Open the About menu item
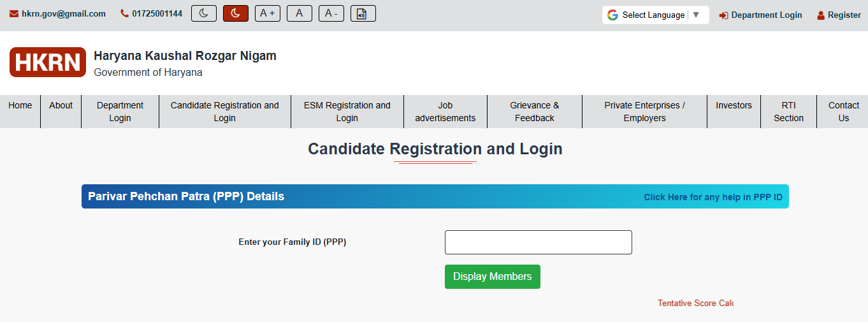The image size is (868, 322). 61,106
